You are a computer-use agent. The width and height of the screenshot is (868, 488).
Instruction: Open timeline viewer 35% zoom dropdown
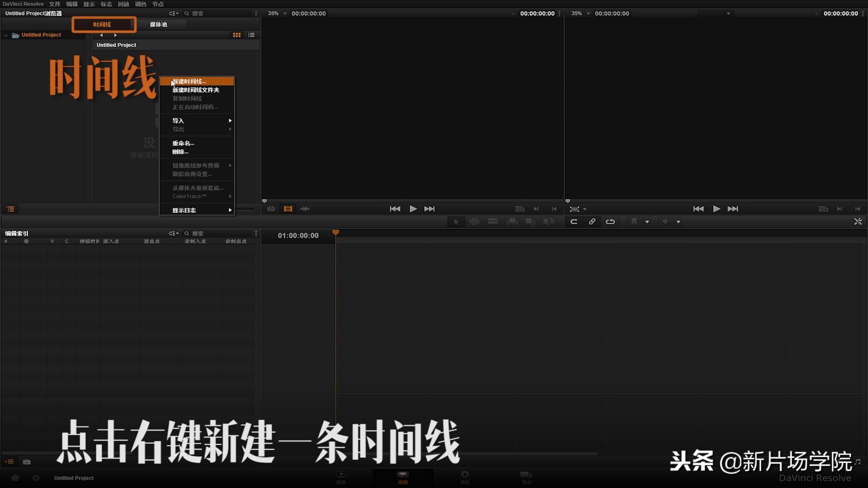tap(580, 14)
